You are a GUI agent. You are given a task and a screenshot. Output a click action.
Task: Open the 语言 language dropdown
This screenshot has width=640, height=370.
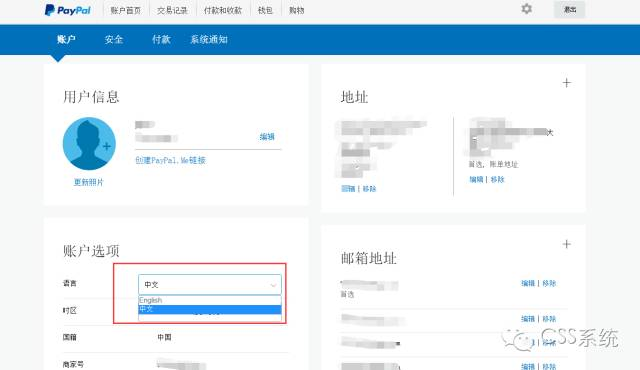click(x=210, y=284)
